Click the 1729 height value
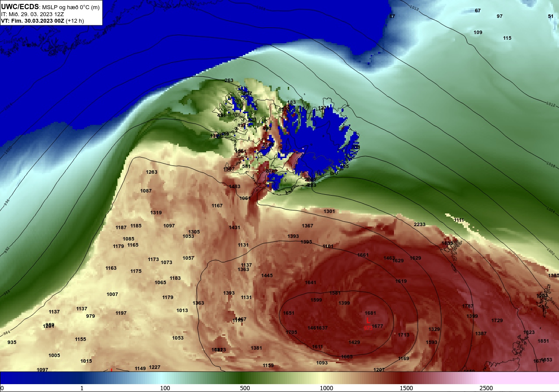Image resolution: width=559 pixels, height=392 pixels. coord(497,320)
